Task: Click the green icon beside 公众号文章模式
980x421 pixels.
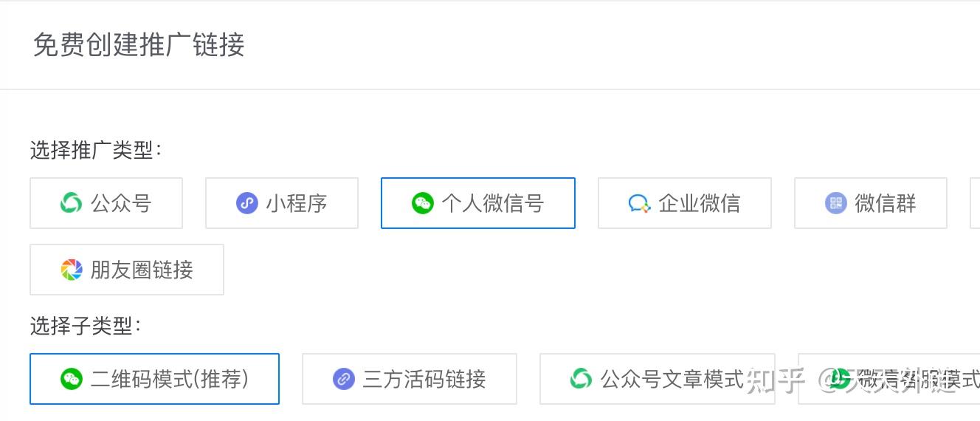Action: (x=581, y=379)
